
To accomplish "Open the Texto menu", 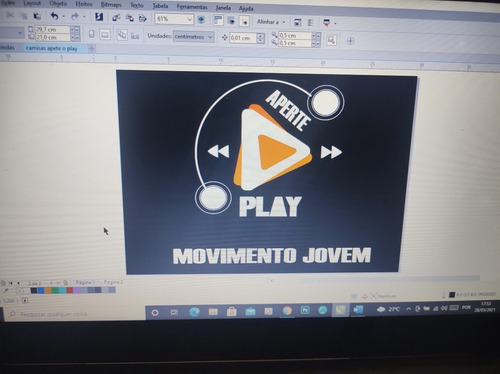I will click(x=137, y=6).
